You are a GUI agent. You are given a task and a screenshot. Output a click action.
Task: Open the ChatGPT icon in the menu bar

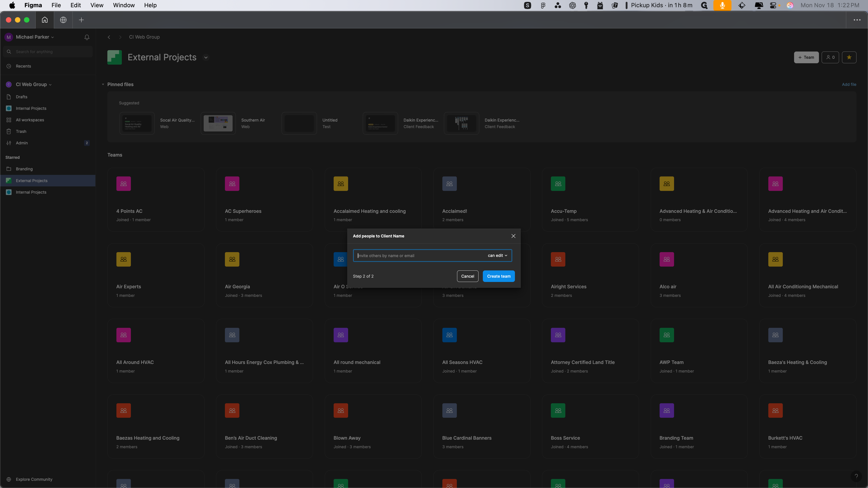click(x=572, y=5)
